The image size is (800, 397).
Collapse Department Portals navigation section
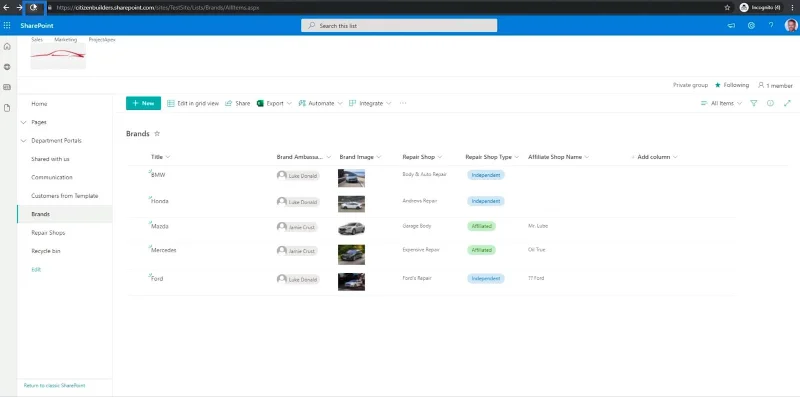point(23,141)
